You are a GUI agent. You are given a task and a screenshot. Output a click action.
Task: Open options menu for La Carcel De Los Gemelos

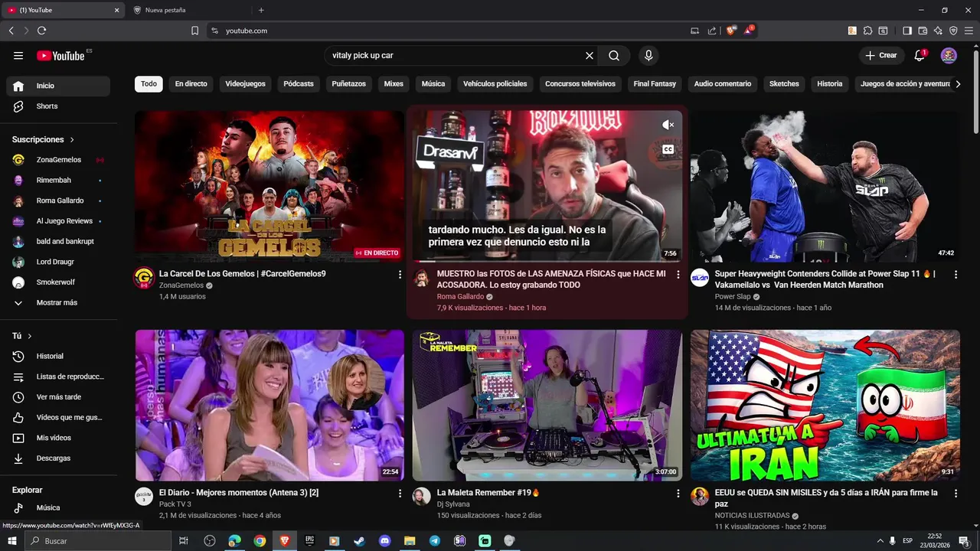(x=400, y=274)
